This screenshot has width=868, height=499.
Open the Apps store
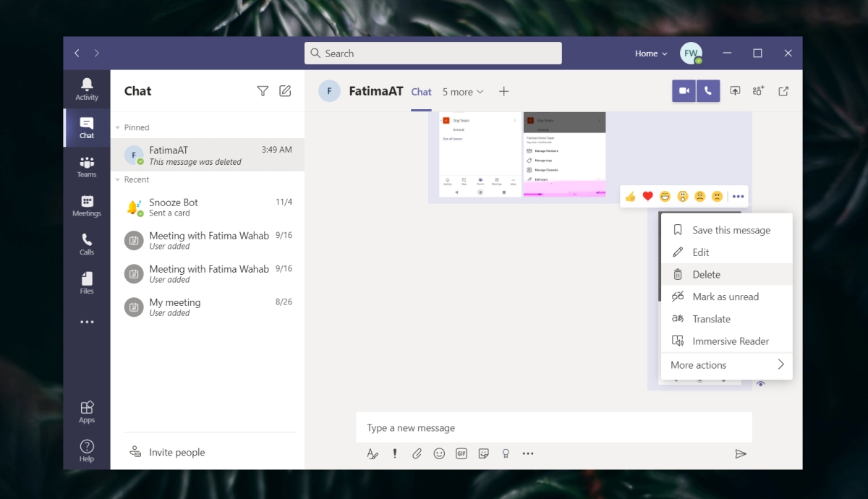[87, 411]
